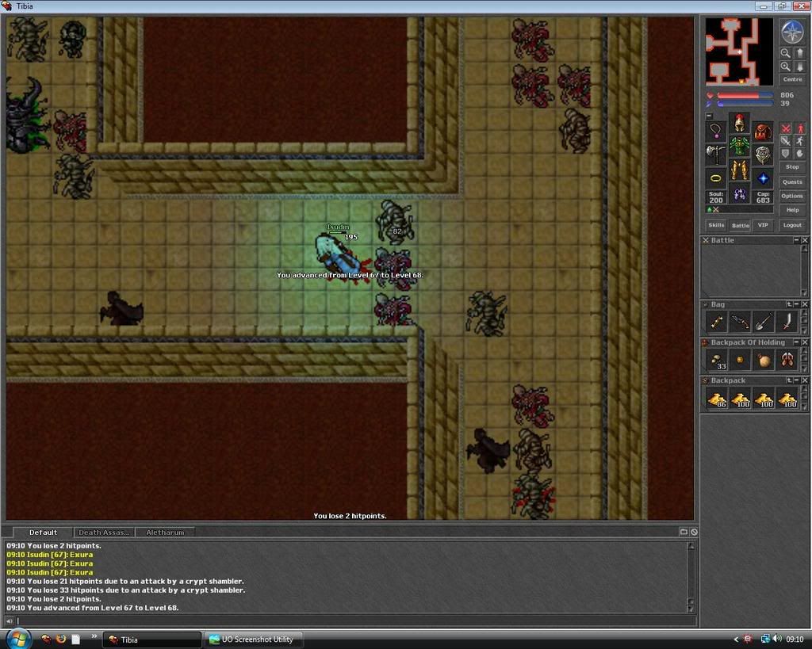812x649 pixels.
Task: Switch to the Aletharum chat tab
Action: pos(165,532)
